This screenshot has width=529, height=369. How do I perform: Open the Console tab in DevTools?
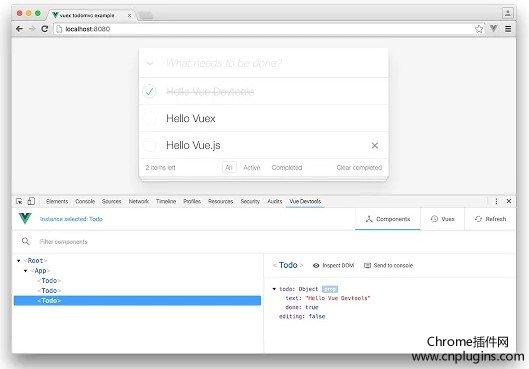[85, 201]
